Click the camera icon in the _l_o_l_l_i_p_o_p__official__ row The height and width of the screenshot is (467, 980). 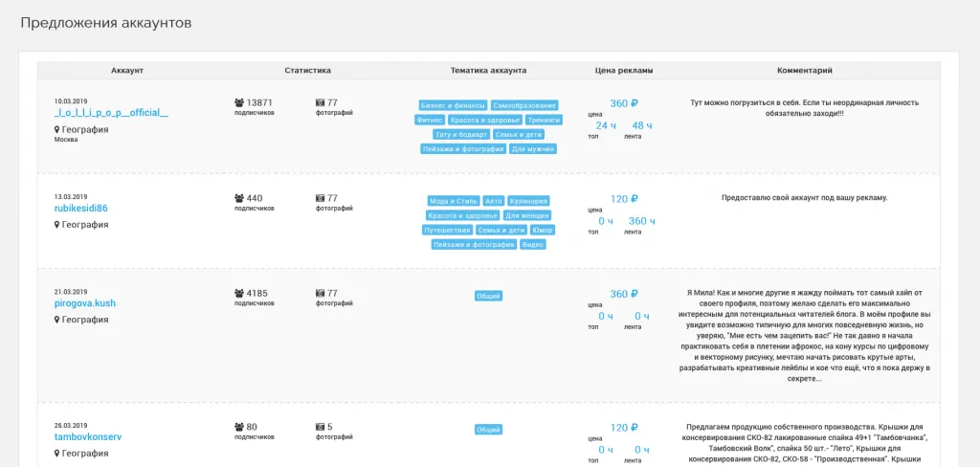click(x=320, y=102)
